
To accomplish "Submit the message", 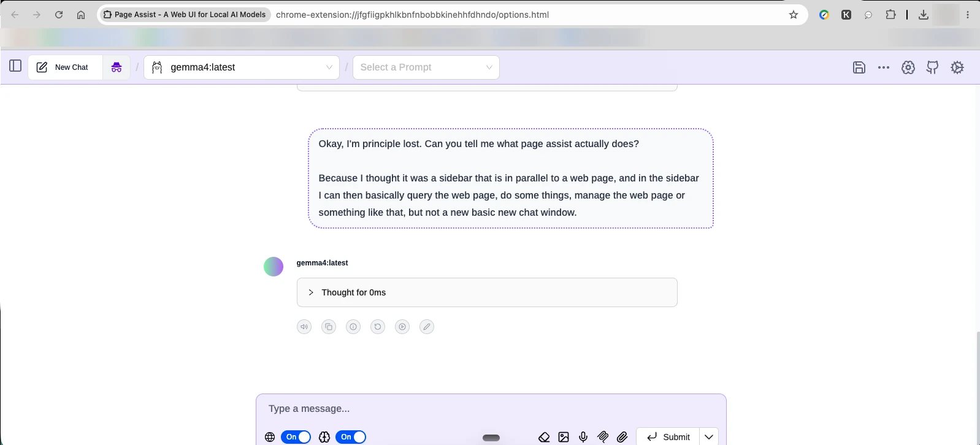I will [x=668, y=437].
